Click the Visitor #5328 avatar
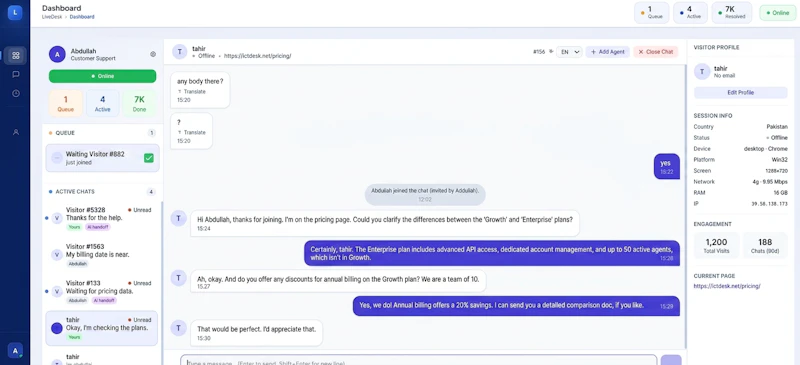The image size is (800, 365). tap(57, 218)
